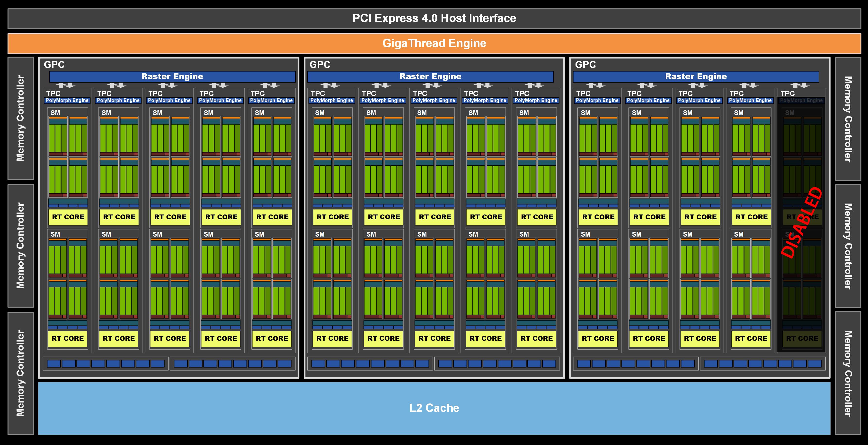Image resolution: width=868 pixels, height=445 pixels.
Task: Select the greyed-out PolyMorph Engine label
Action: pos(801,100)
